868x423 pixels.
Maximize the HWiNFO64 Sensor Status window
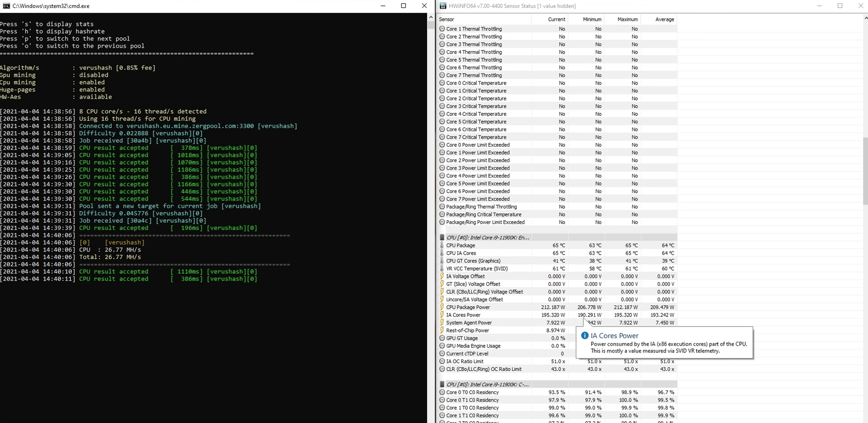point(840,6)
